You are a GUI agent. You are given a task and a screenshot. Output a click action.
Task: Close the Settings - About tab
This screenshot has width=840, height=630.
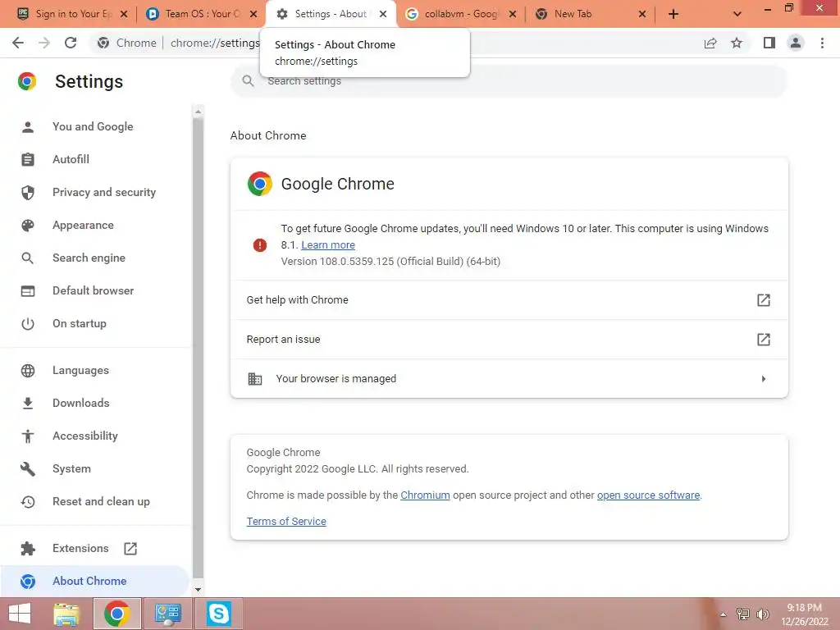click(383, 14)
